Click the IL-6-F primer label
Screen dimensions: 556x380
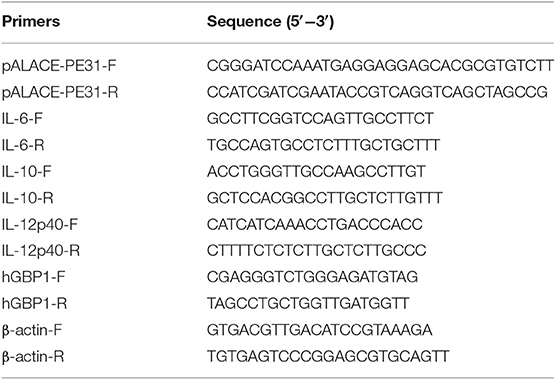pos(22,118)
